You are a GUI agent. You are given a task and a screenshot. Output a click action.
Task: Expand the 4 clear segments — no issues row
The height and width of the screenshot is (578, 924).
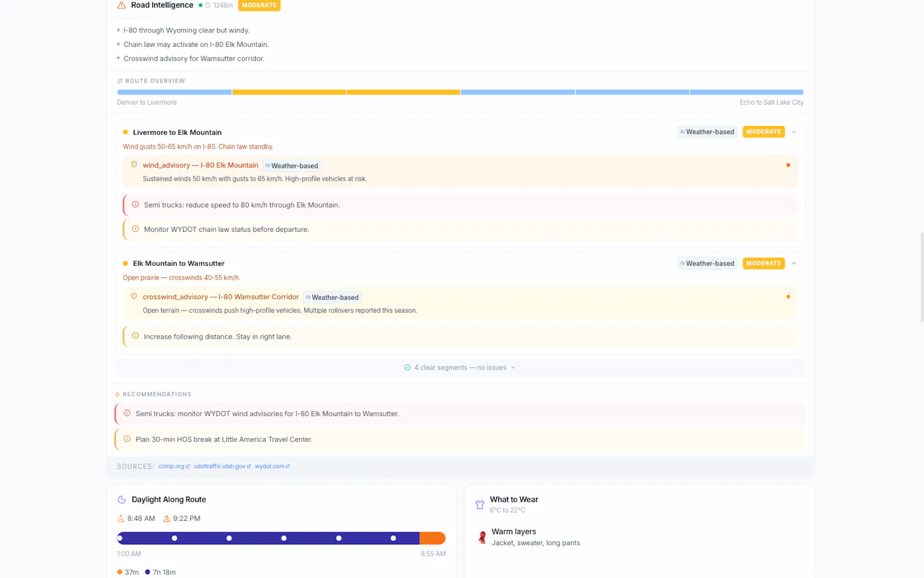(x=460, y=368)
